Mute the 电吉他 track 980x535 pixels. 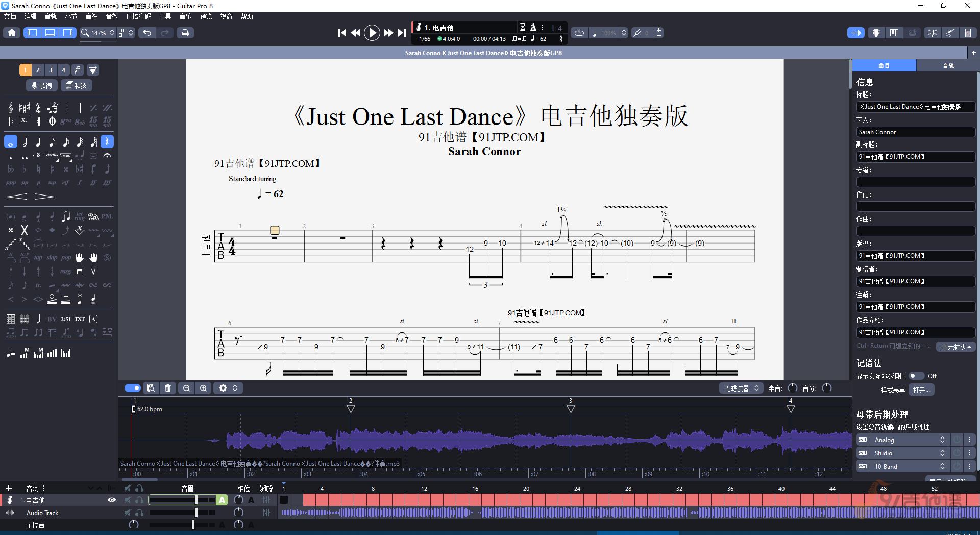coord(128,500)
